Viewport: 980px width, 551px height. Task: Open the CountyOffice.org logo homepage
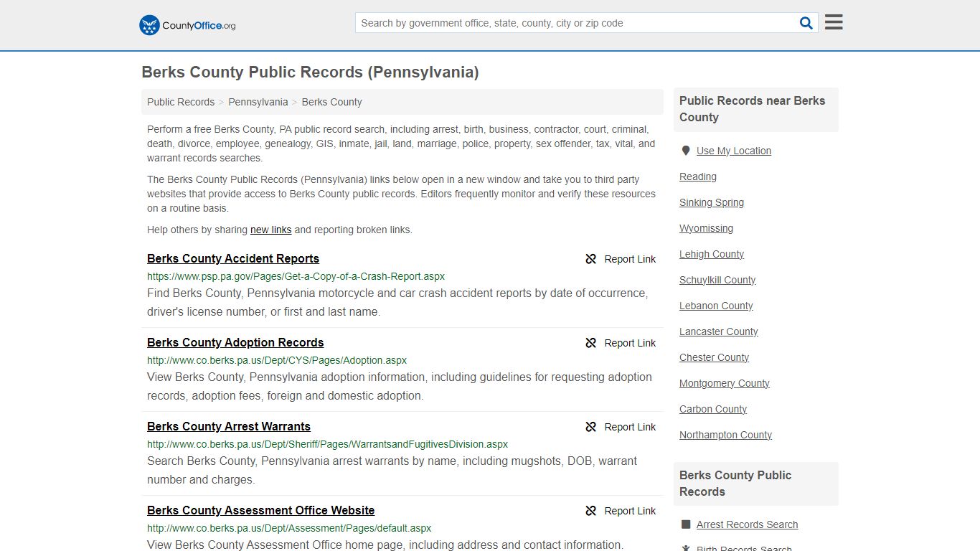coord(187,25)
